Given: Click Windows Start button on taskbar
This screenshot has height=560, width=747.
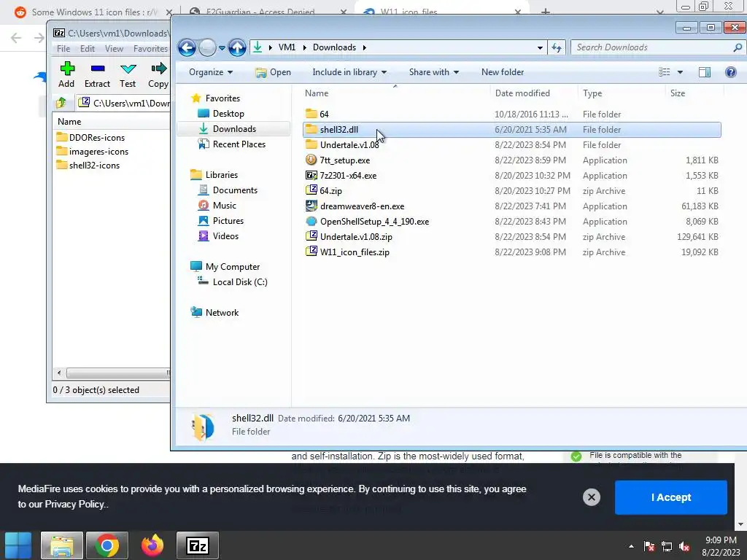Looking at the screenshot, I should pyautogui.click(x=18, y=545).
